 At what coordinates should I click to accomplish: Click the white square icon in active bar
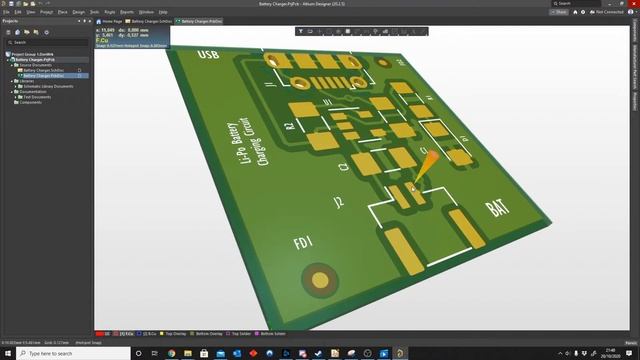pos(348,31)
